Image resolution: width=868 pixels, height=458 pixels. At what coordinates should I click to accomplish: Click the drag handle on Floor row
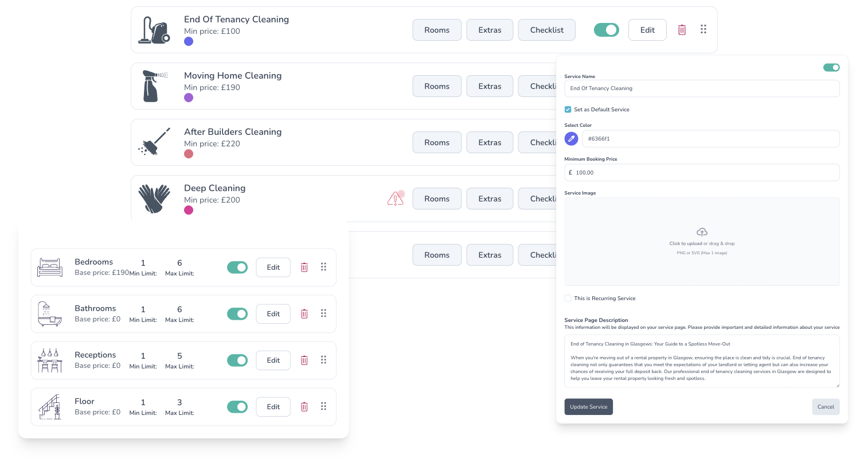(x=323, y=406)
